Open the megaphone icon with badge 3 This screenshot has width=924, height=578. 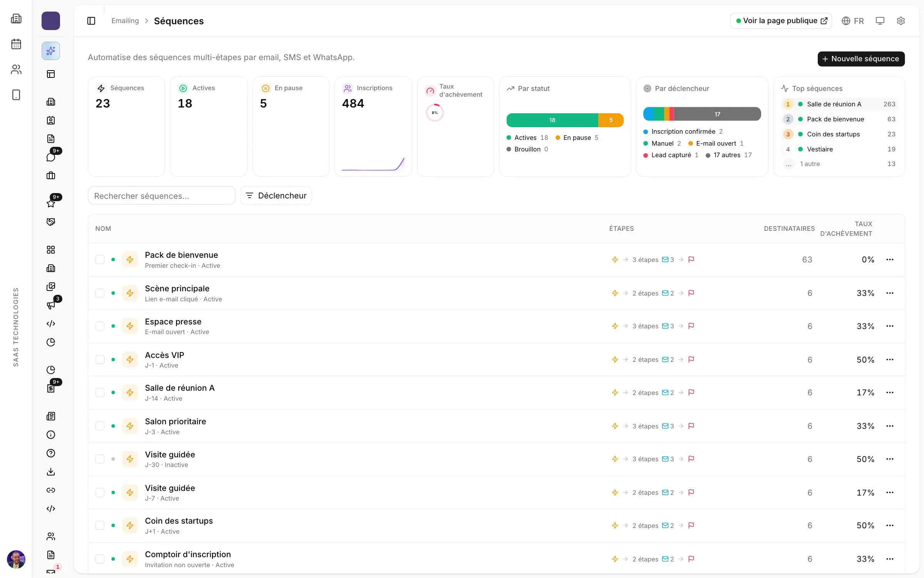(x=51, y=305)
